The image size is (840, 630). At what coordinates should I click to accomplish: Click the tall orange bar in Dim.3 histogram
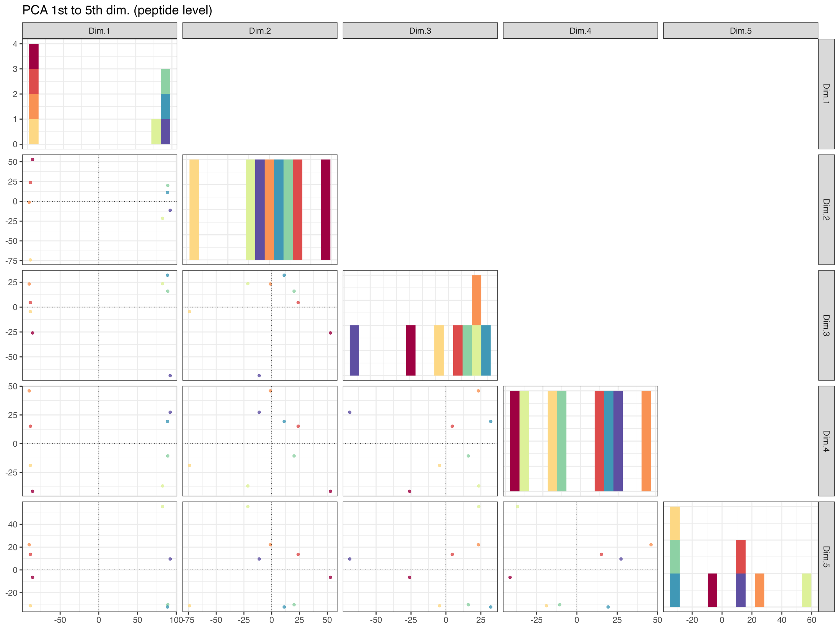477,300
